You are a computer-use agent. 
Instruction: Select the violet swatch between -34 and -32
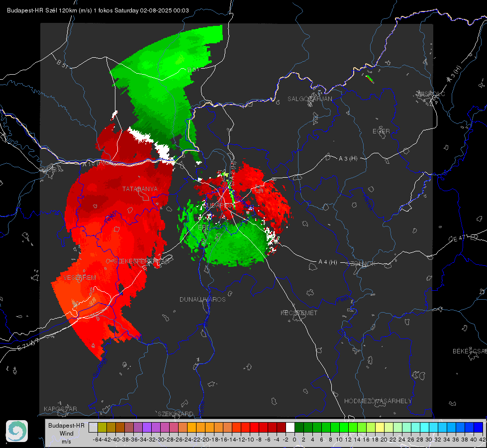pos(147,428)
